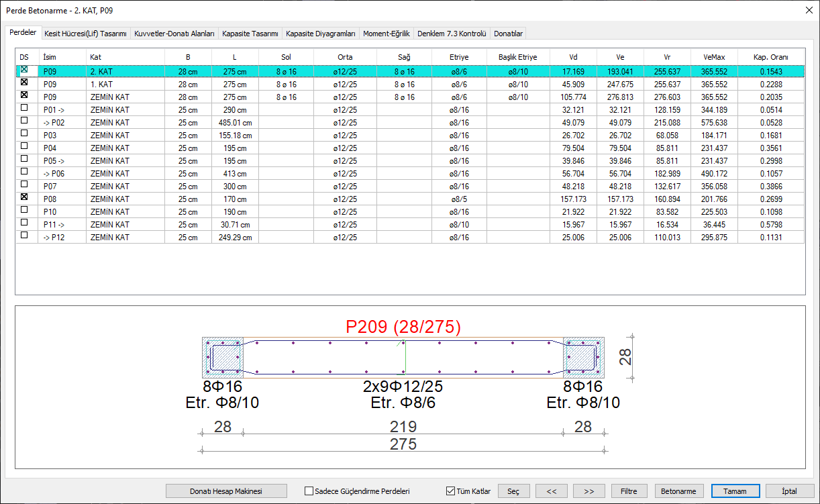Select the P05 -> name cell
820x504 pixels.
62,161
